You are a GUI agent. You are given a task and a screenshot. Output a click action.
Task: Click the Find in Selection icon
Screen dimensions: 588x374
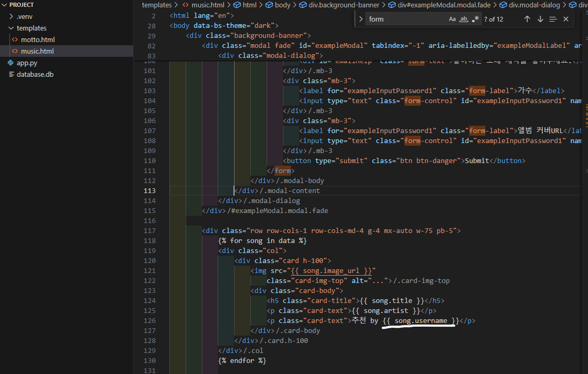point(553,19)
